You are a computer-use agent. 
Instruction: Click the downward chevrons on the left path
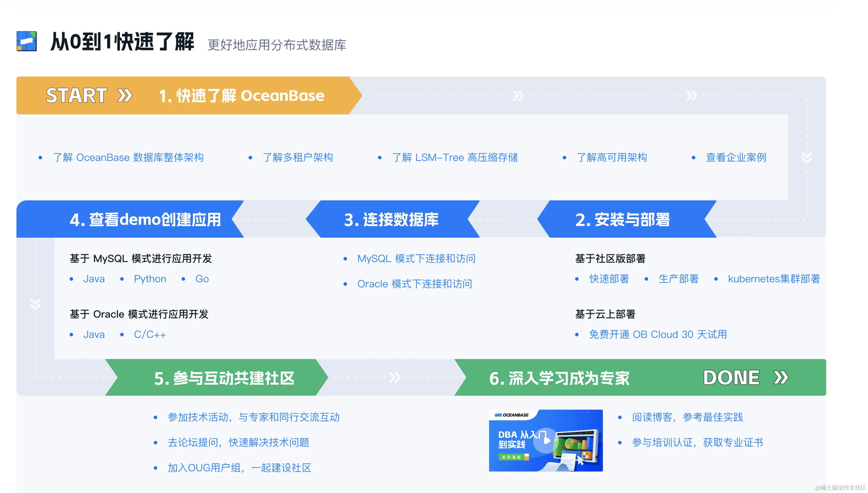tap(35, 304)
